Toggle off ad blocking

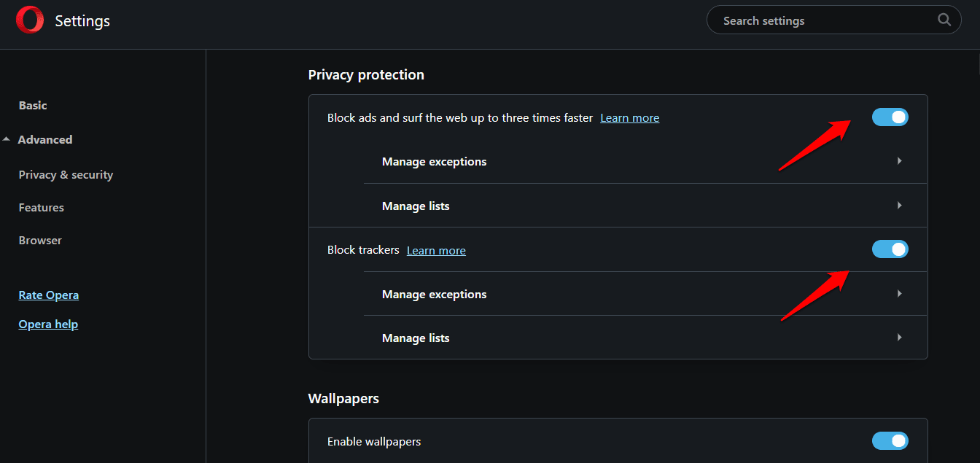coord(890,117)
